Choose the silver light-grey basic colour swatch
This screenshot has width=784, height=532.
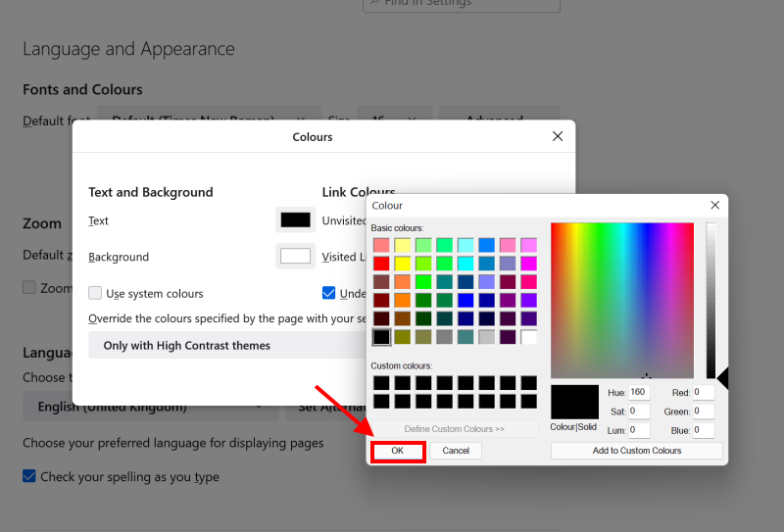(x=486, y=337)
